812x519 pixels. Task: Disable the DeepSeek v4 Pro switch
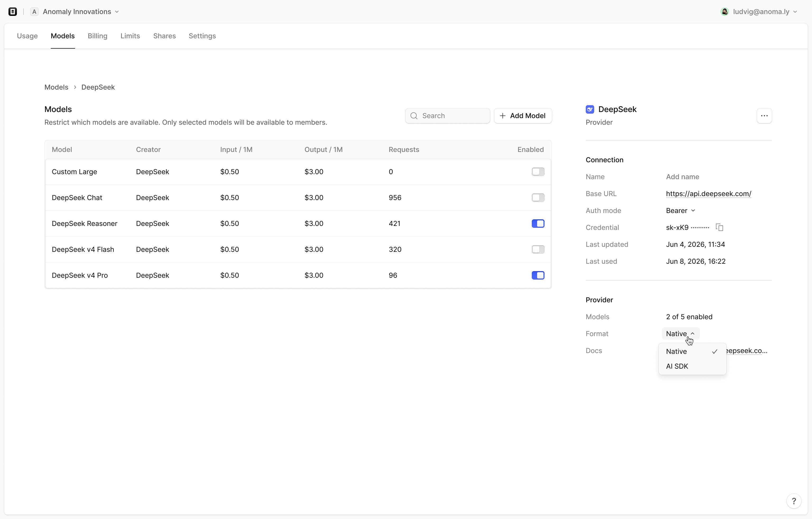538,276
